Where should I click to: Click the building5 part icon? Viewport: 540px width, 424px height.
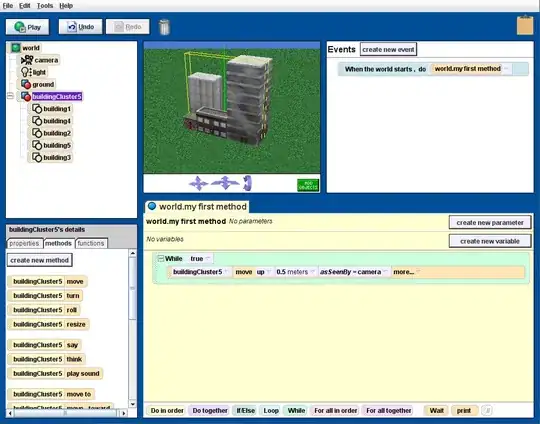coord(37,145)
